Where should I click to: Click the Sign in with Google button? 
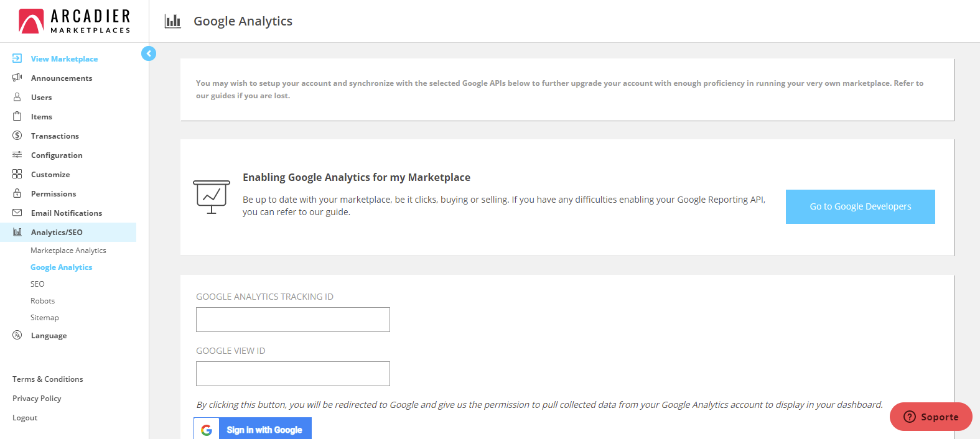point(253,429)
